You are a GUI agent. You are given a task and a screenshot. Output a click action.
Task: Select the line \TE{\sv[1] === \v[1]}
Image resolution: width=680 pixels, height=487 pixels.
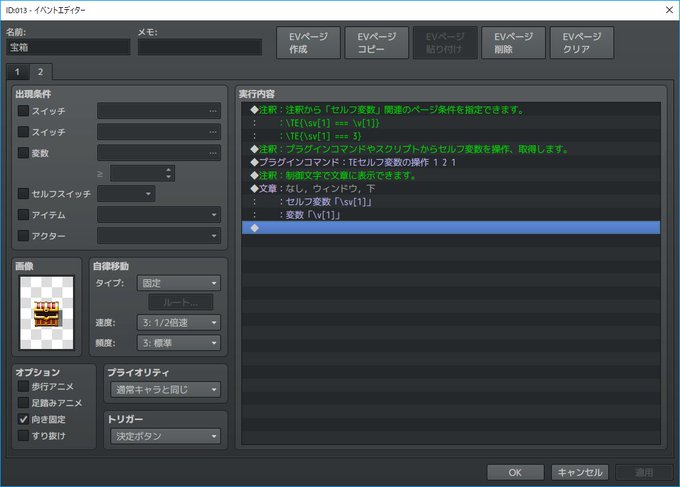451,123
